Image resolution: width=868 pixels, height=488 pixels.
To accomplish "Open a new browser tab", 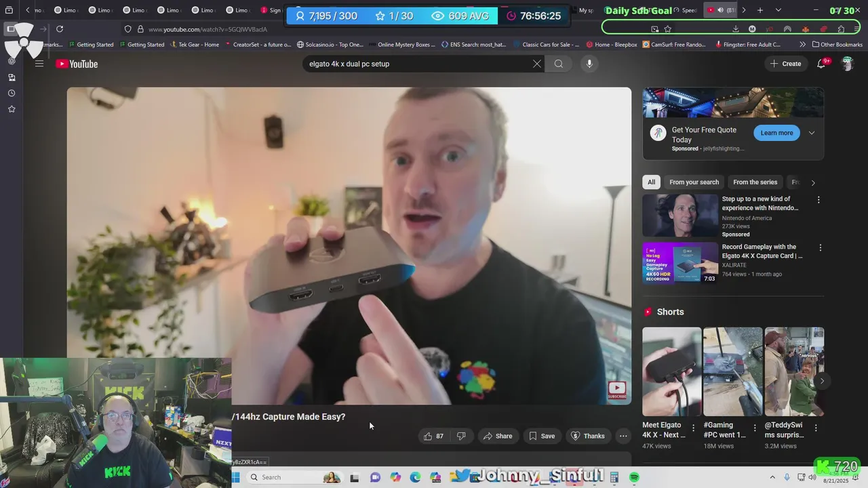I will point(760,10).
